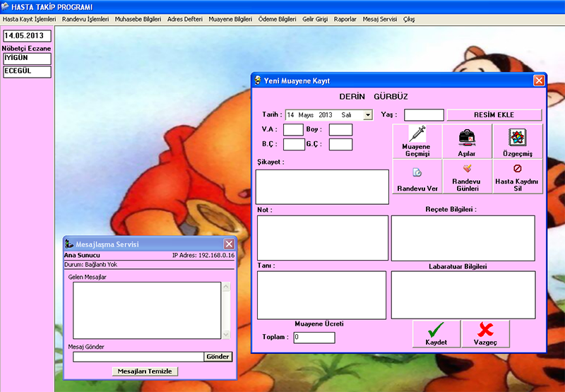Screen dimensions: 565x392
Task: Click the Labaratuar Bilgileri text area
Action: [463, 295]
